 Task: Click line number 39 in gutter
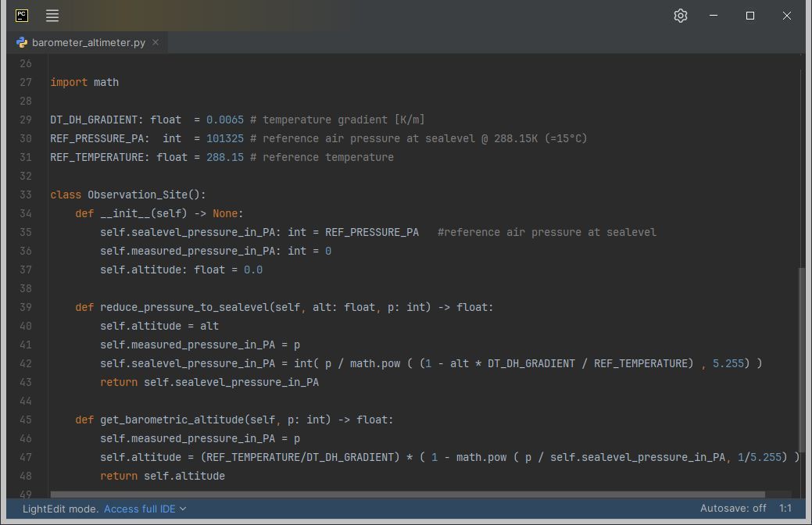pyautogui.click(x=26, y=307)
